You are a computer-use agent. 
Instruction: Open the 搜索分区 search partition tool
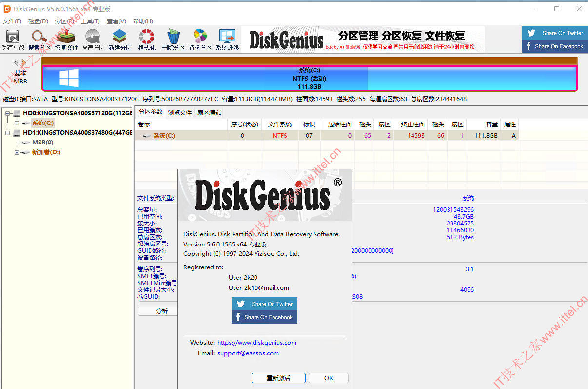39,40
